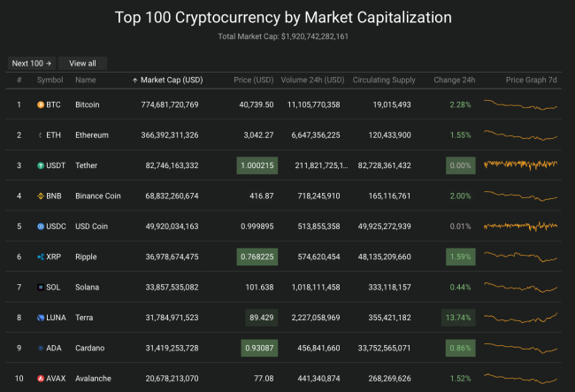Click Bitcoin's 2.28% change value
The image size is (575, 392).
click(460, 105)
